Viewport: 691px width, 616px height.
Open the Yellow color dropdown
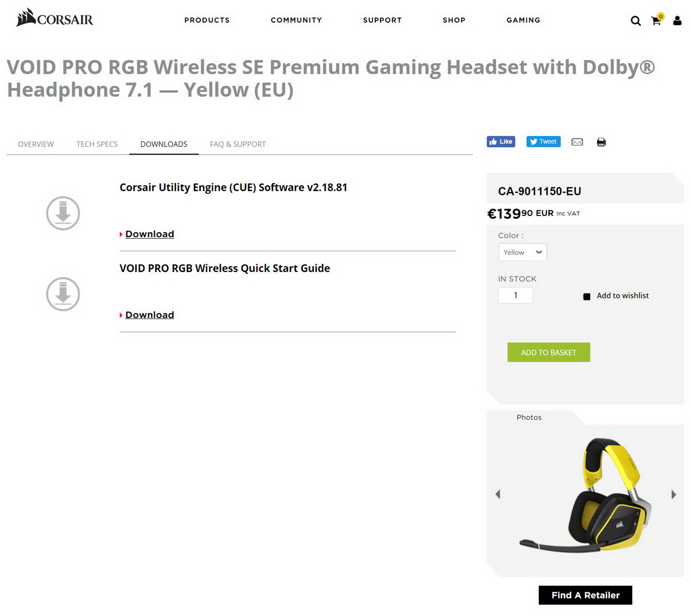523,252
